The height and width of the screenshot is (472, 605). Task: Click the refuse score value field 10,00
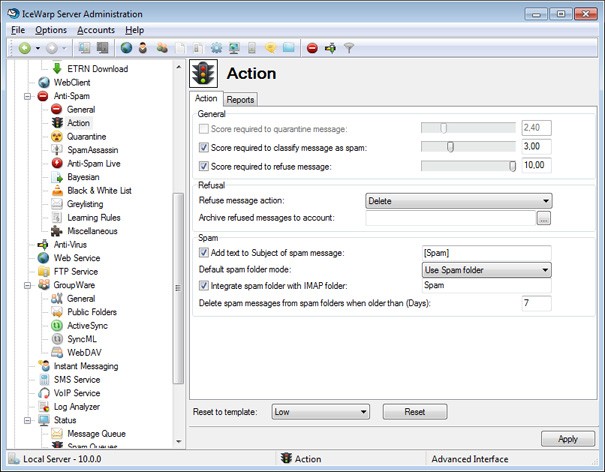click(x=536, y=165)
